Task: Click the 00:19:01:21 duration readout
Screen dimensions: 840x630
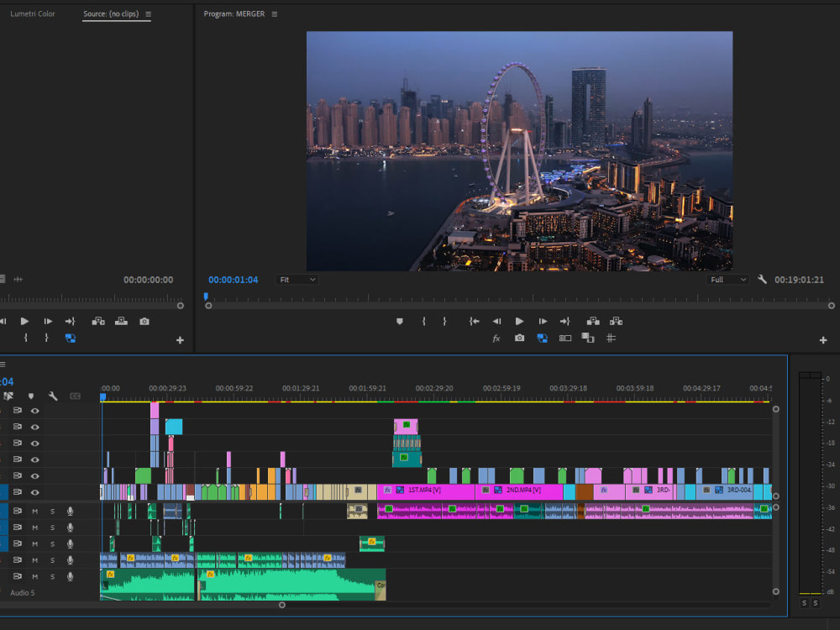Action: point(800,280)
